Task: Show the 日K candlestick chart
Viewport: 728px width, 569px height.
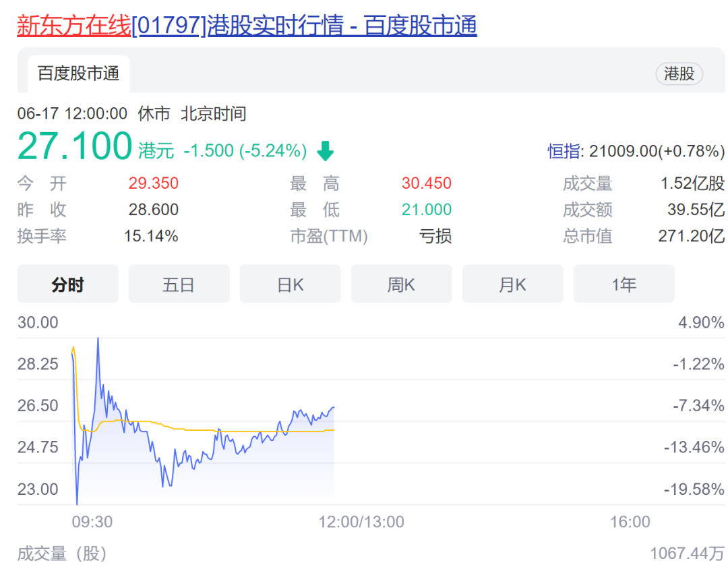Action: [x=290, y=284]
